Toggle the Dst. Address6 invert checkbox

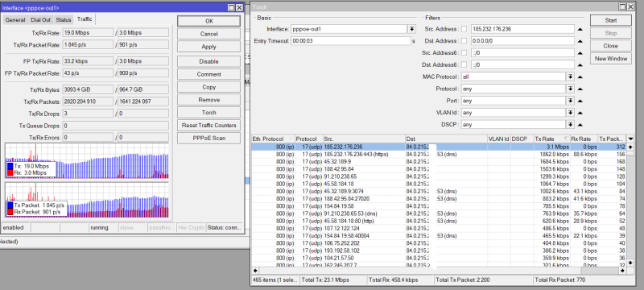coord(464,65)
